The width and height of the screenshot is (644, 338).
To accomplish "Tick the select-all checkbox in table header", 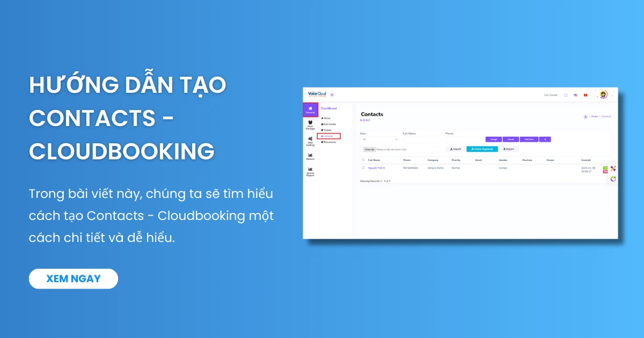I will (363, 160).
